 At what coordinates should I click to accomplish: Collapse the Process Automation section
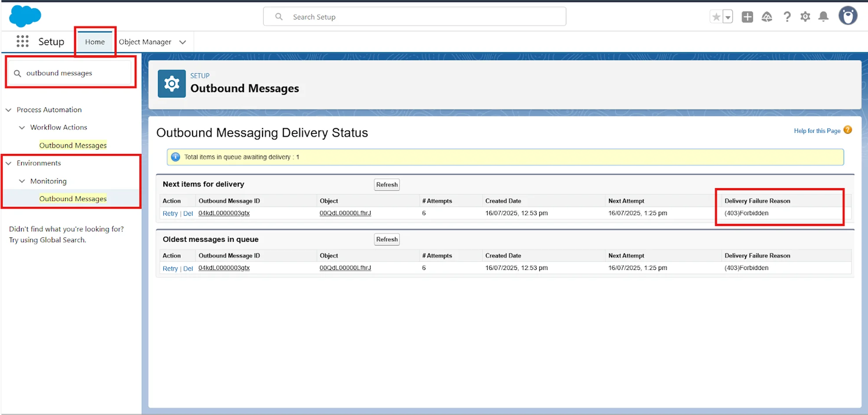coord(8,110)
